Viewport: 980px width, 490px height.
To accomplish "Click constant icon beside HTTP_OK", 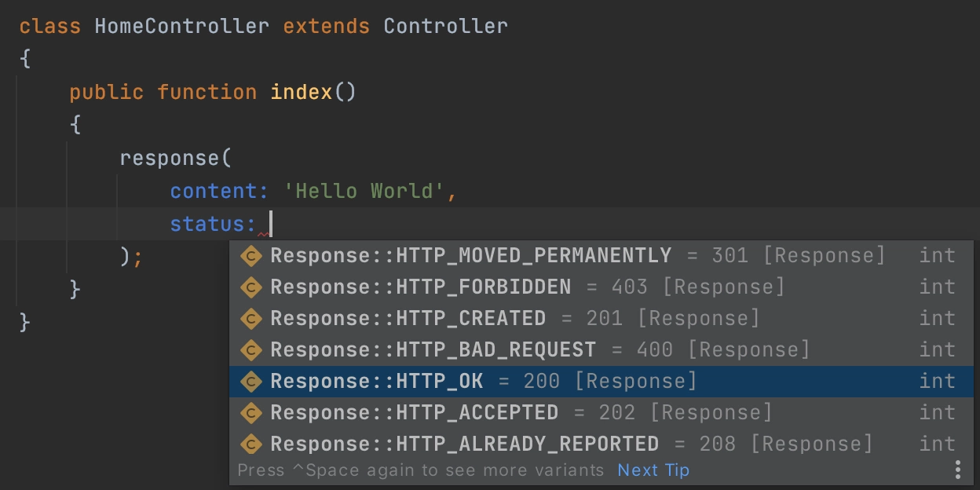I will pyautogui.click(x=250, y=382).
